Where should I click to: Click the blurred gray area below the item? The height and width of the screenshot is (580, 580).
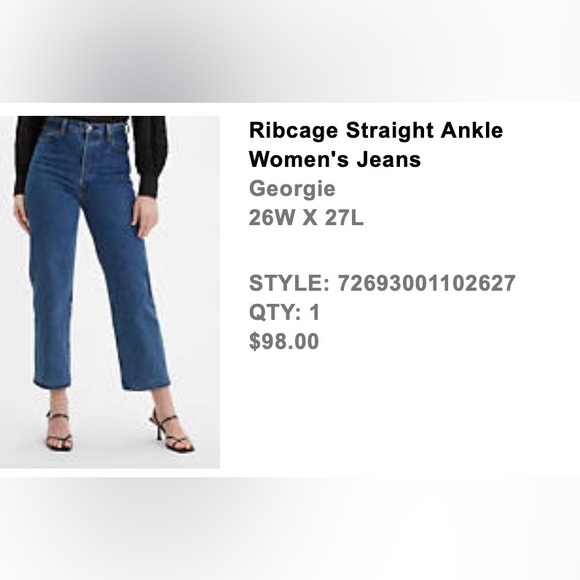tap(290, 528)
